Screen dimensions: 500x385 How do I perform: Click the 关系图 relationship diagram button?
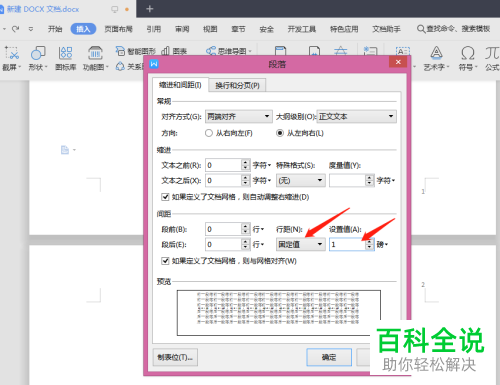click(x=130, y=67)
